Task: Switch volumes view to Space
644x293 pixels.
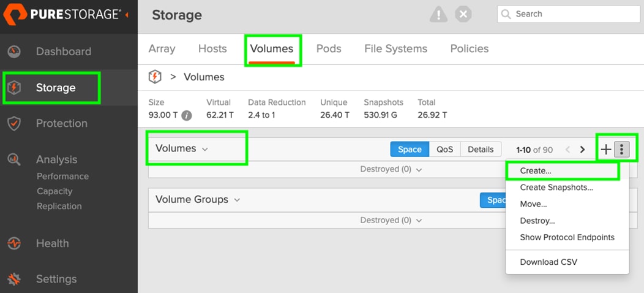Action: pyautogui.click(x=410, y=149)
